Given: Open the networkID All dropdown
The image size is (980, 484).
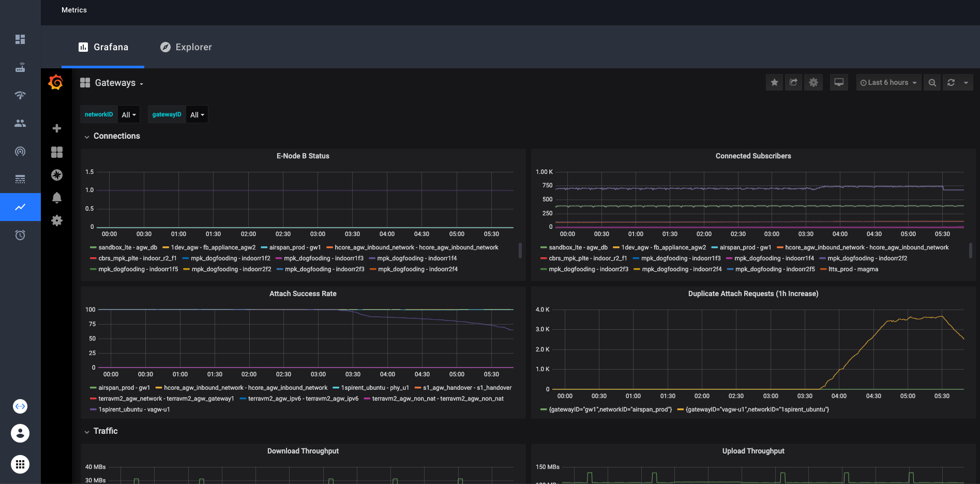Looking at the screenshot, I should pos(128,114).
